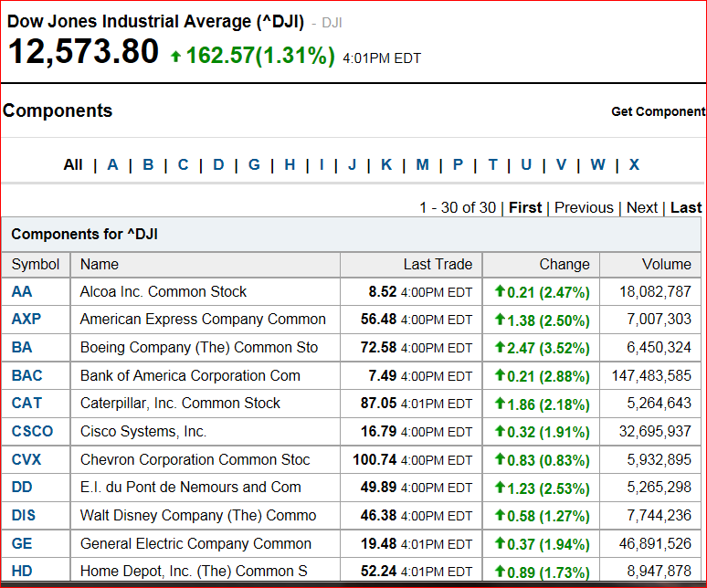Click the Dow index green up arrow
Image resolution: width=707 pixels, height=588 pixels.
[176, 56]
